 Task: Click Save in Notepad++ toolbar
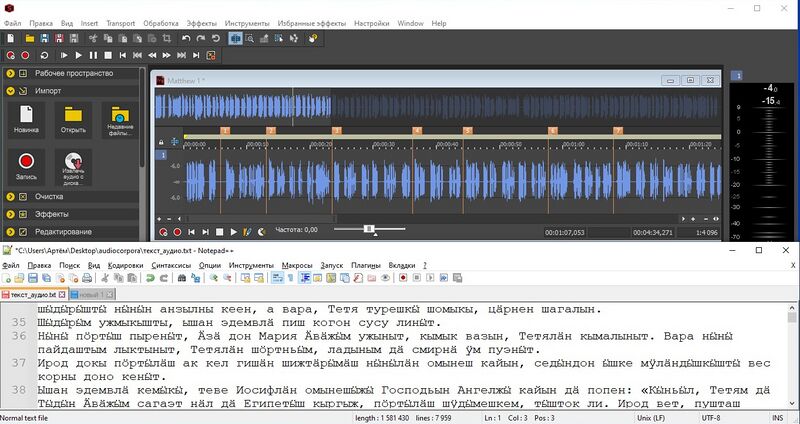coord(33,278)
